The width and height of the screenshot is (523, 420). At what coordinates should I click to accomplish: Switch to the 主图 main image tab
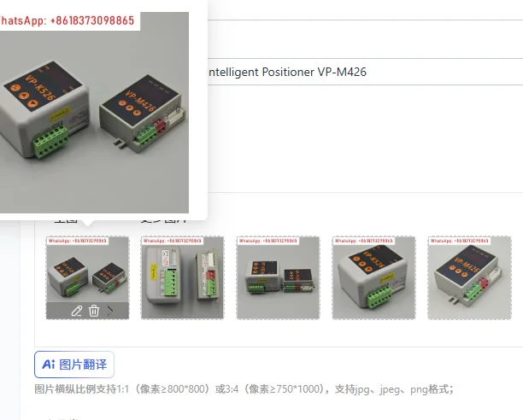[x=65, y=221]
